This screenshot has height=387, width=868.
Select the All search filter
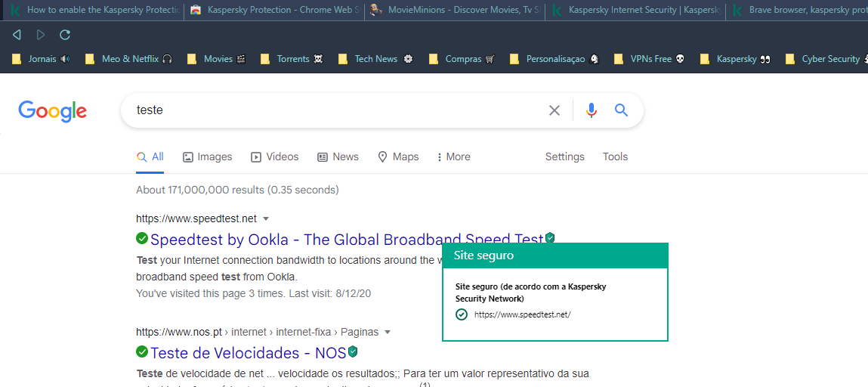(150, 156)
